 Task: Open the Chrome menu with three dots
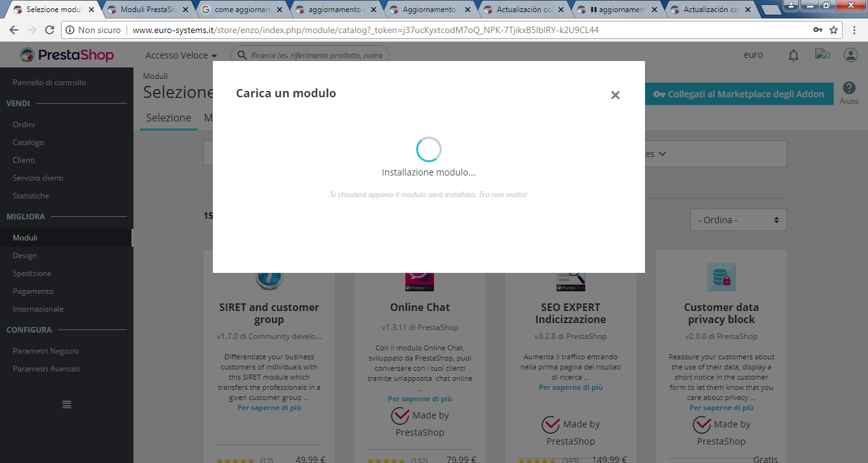(854, 30)
